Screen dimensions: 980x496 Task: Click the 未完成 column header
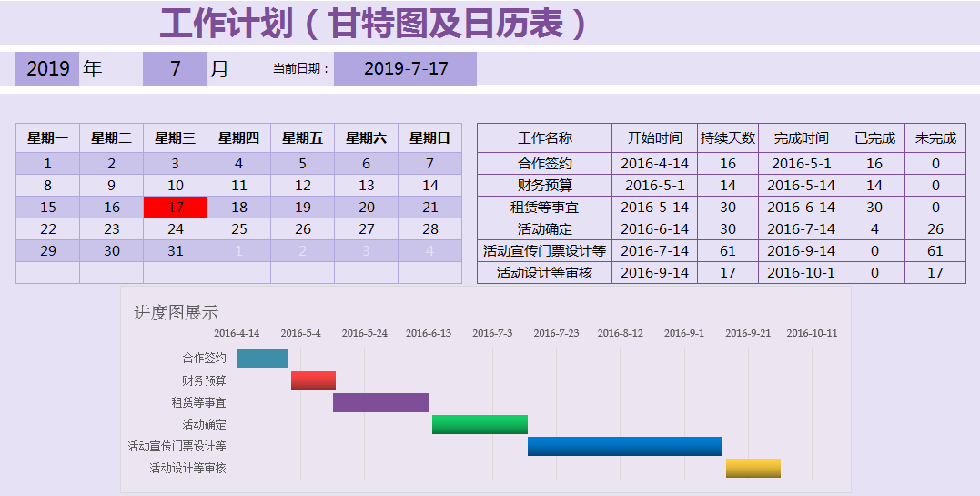pyautogui.click(x=935, y=137)
